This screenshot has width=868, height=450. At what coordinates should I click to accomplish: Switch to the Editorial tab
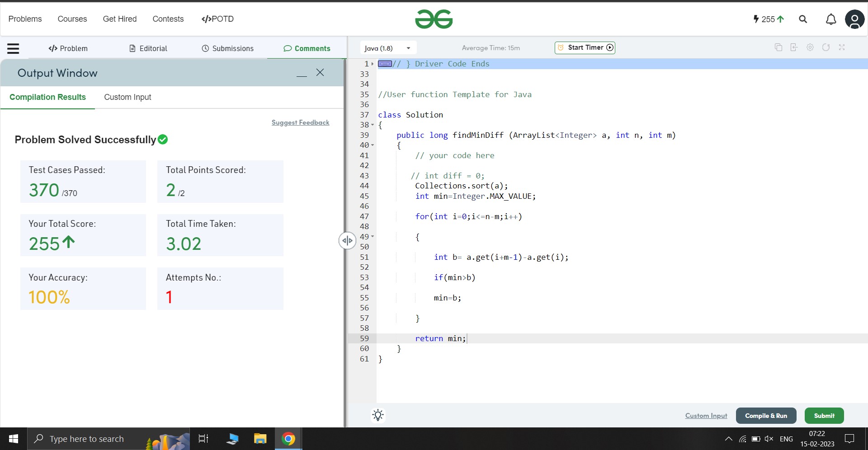(148, 48)
